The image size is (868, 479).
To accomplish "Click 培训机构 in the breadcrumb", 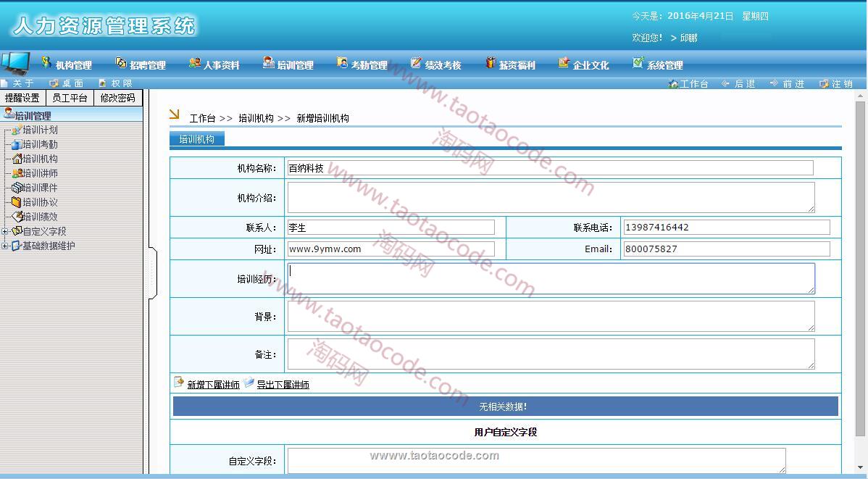I will (256, 118).
